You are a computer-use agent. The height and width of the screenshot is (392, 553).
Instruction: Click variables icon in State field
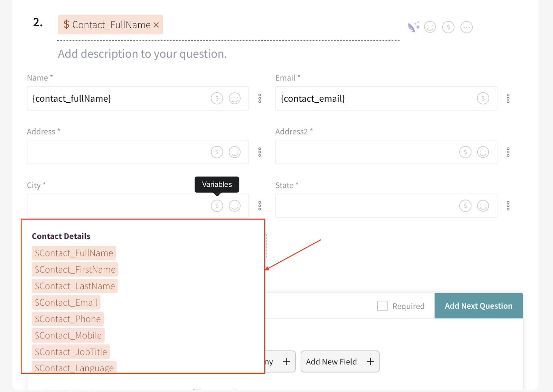[465, 206]
